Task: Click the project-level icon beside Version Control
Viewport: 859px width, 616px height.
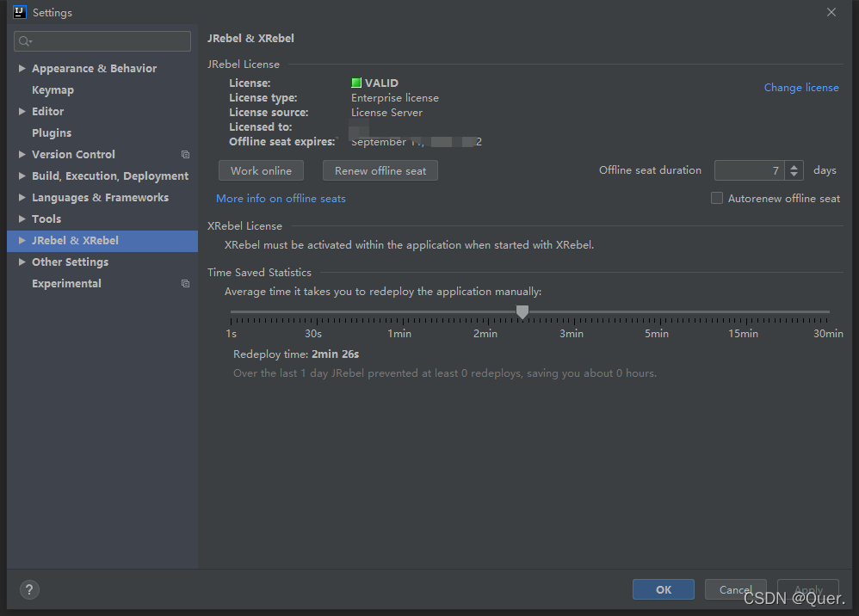Action: click(x=186, y=155)
